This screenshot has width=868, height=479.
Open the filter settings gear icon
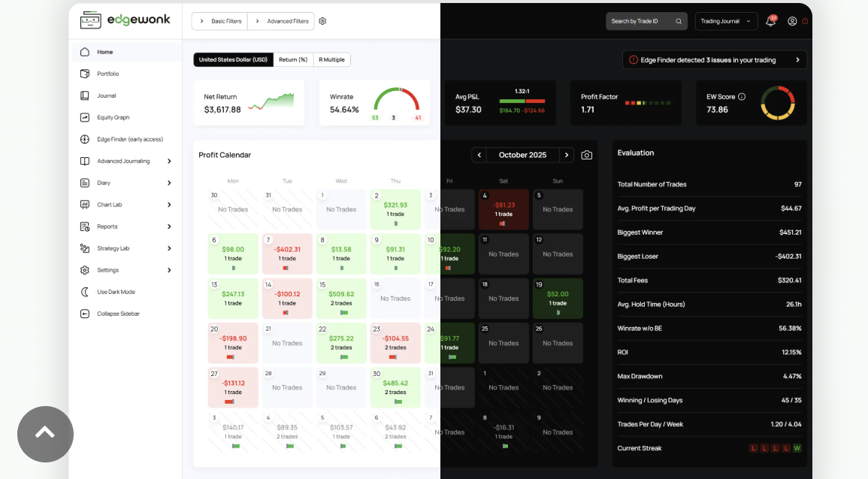[x=322, y=21]
